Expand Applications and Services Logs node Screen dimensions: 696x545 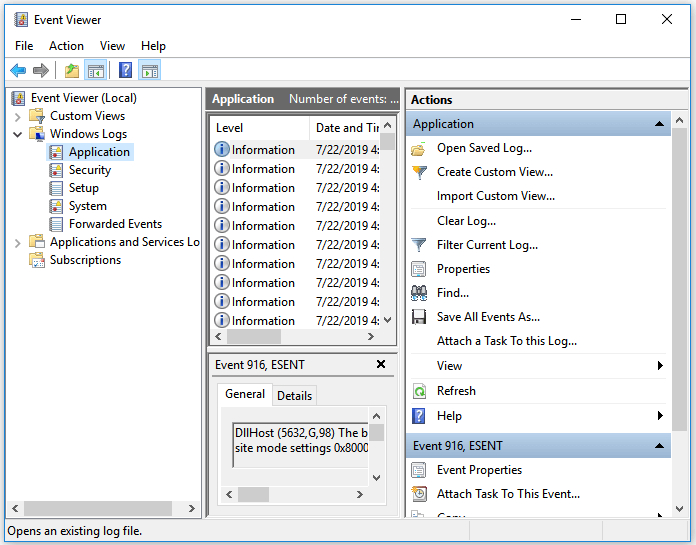[x=17, y=242]
